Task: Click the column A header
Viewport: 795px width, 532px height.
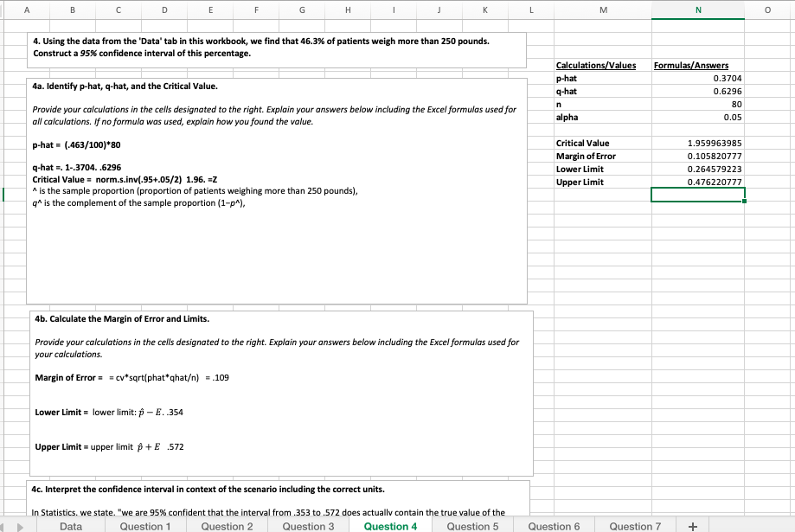Action: coord(26,9)
